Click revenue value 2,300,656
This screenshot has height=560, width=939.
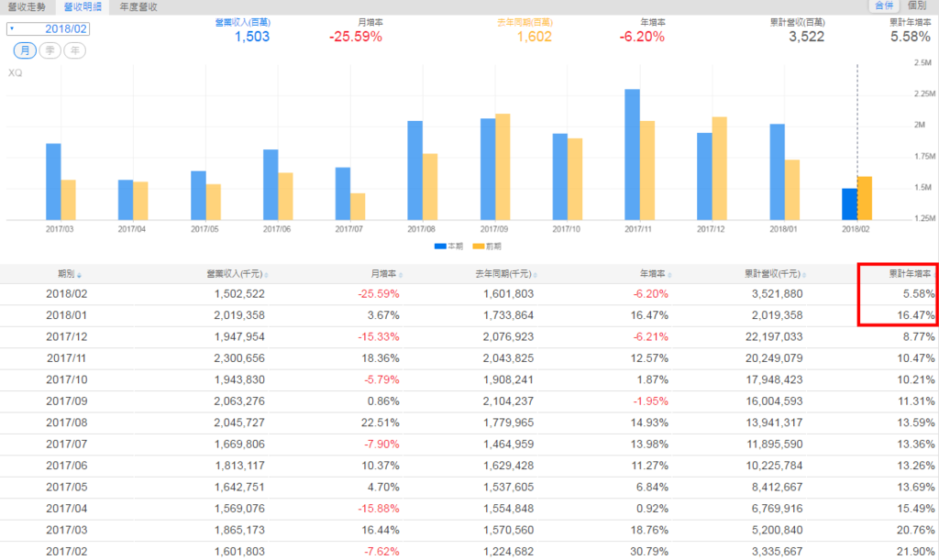(239, 358)
